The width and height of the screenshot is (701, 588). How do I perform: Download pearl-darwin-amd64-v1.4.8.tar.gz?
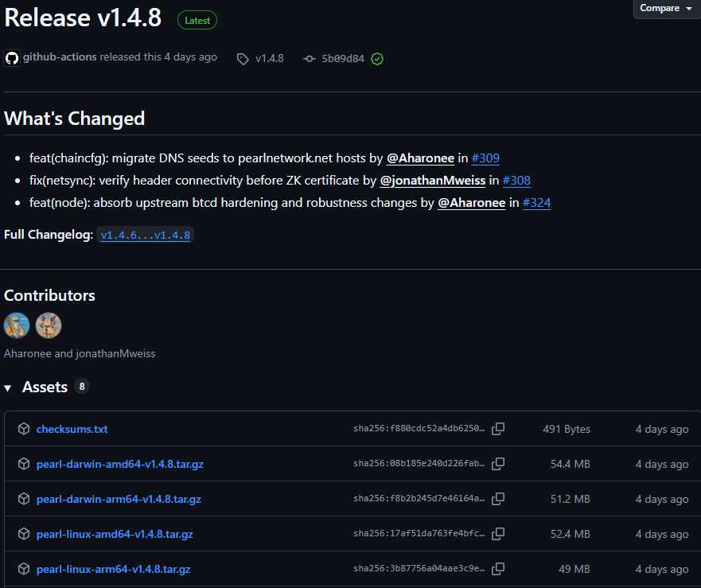(120, 464)
